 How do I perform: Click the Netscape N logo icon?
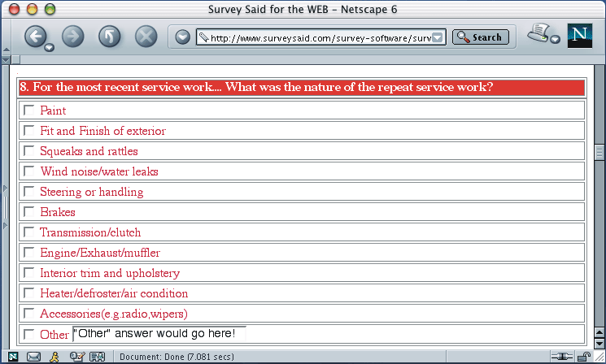(580, 36)
